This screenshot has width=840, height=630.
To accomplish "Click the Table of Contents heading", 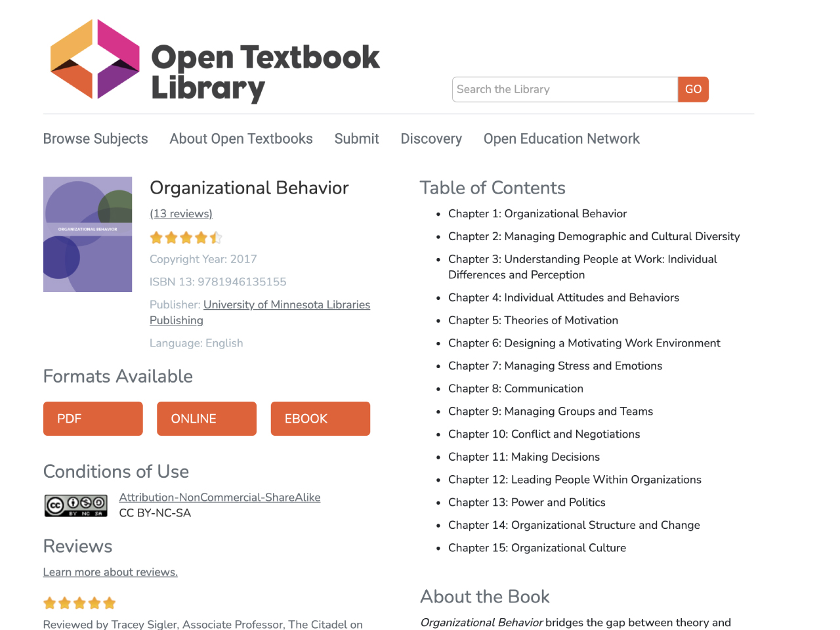I will point(493,188).
